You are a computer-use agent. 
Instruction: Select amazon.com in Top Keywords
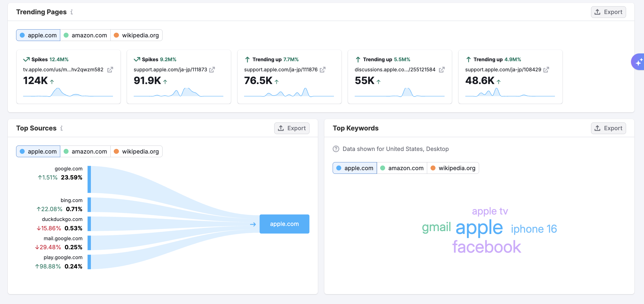click(x=402, y=168)
